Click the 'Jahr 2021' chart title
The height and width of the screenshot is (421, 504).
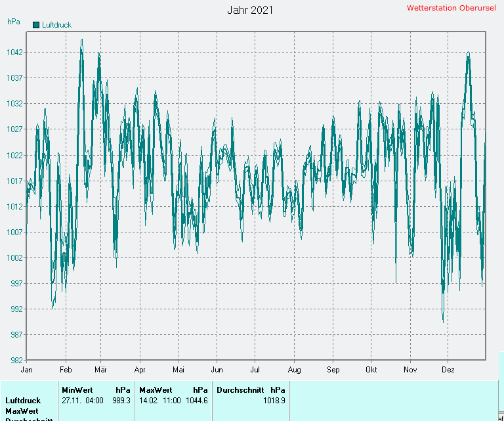tap(250, 10)
